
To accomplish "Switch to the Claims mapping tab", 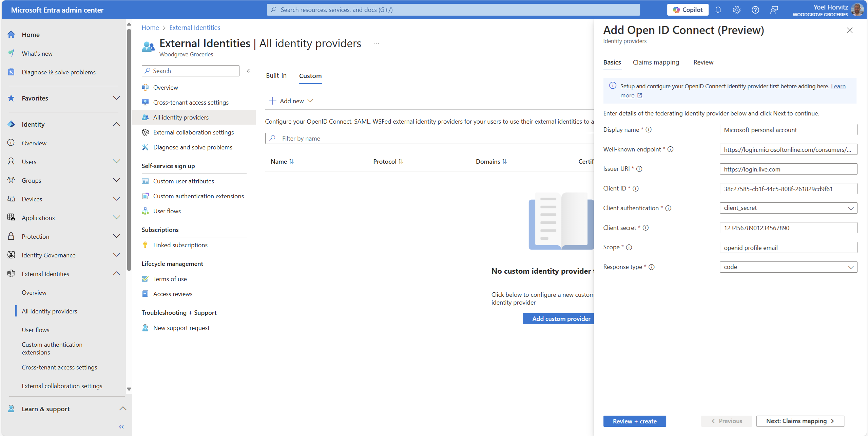I will coord(656,62).
